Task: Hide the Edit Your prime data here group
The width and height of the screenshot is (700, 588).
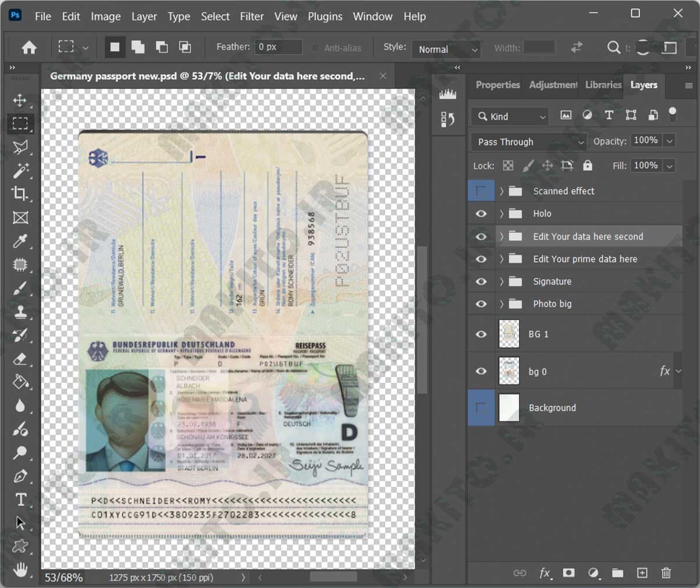Action: click(481, 259)
